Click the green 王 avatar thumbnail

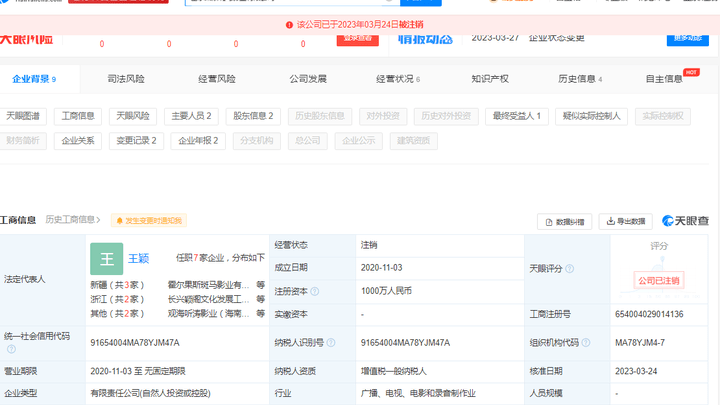107,259
